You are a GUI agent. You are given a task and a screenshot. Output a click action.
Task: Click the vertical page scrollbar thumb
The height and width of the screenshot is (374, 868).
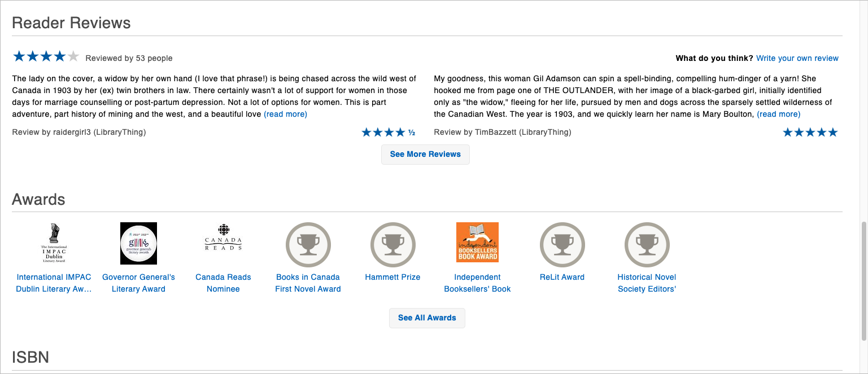863,281
